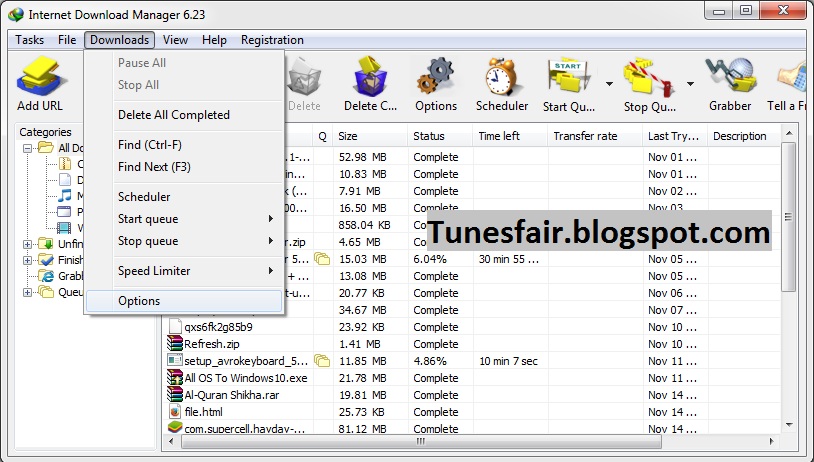Click the Delete Completed trash icon
814x462 pixels.
pos(370,76)
